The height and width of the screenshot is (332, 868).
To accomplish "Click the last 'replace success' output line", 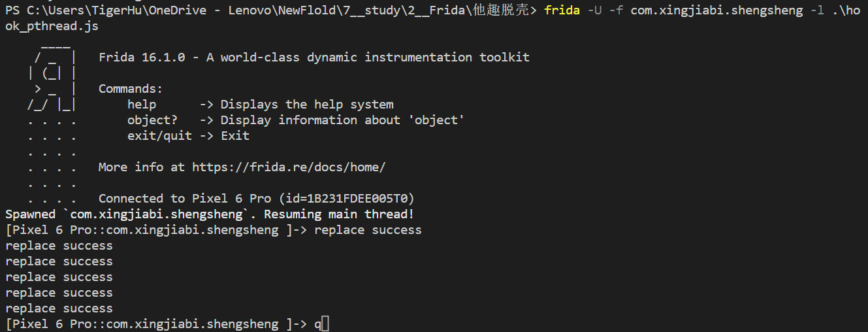I will point(59,308).
